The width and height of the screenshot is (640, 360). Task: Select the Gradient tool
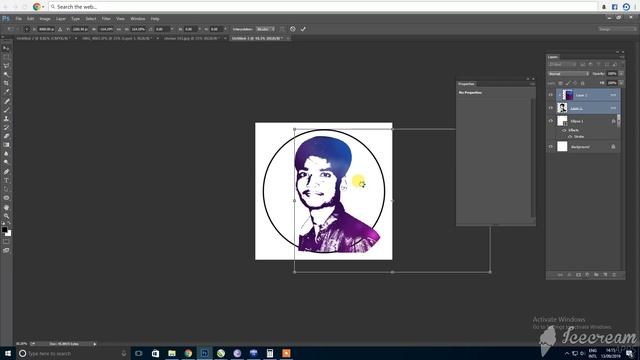pyautogui.click(x=6, y=145)
